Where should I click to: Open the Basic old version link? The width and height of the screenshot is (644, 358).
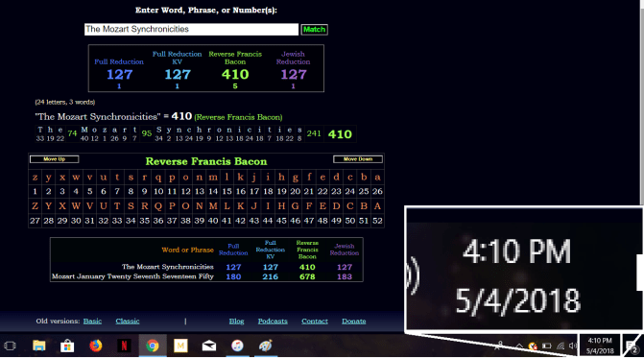pyautogui.click(x=92, y=322)
